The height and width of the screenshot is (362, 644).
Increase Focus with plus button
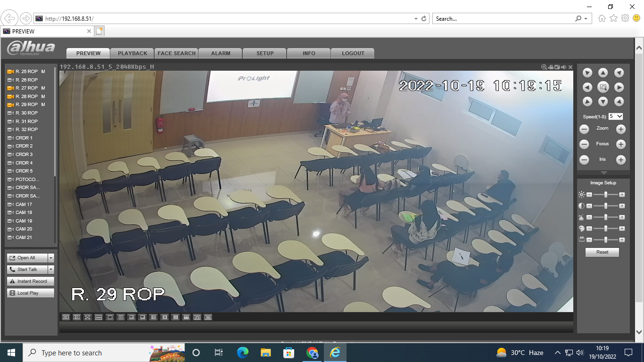pos(621,145)
